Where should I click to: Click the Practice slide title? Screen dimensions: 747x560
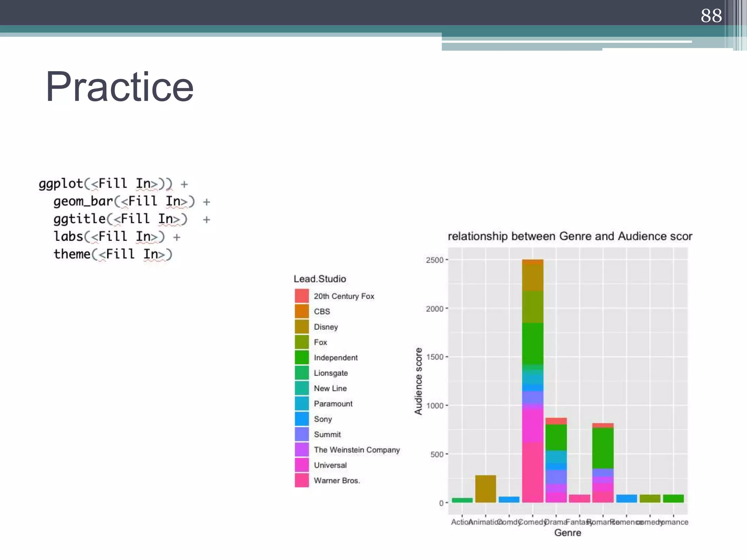tap(119, 87)
